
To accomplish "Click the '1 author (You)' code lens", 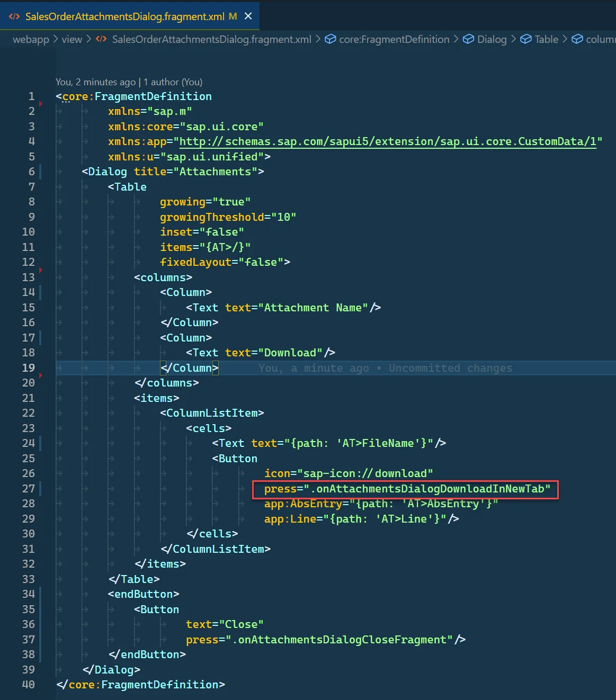I will (173, 82).
